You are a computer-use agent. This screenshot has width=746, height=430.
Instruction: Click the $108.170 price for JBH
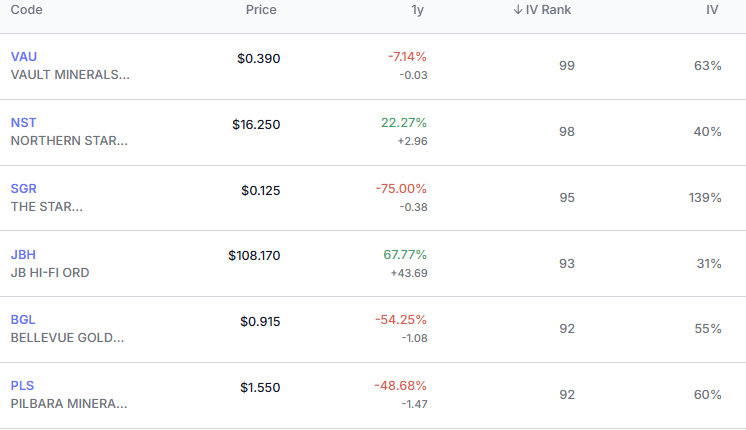tap(254, 256)
